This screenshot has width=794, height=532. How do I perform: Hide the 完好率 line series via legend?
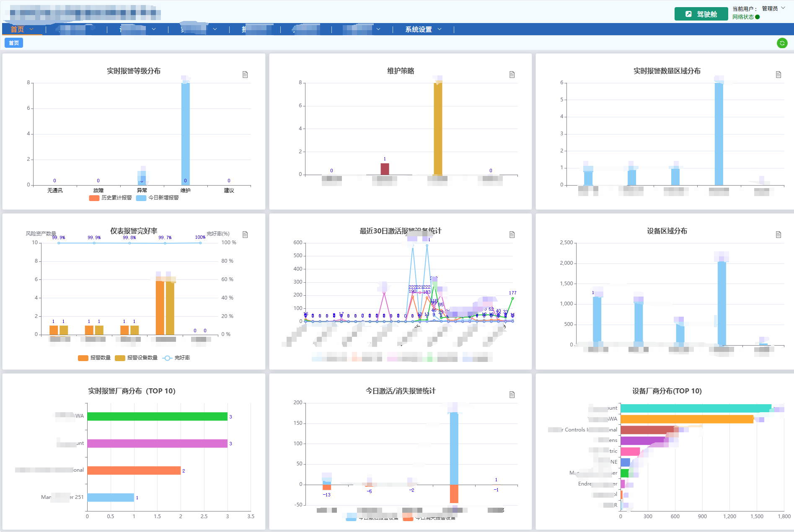(176, 358)
